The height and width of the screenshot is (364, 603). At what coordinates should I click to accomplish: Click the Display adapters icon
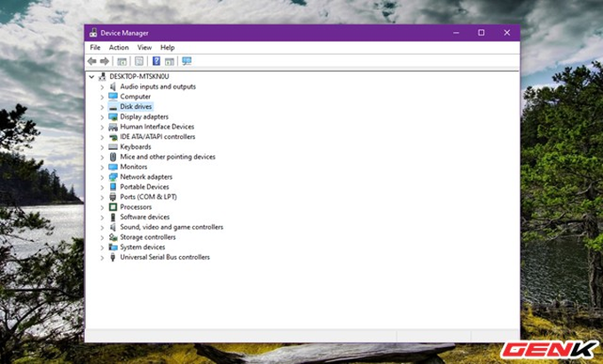pyautogui.click(x=113, y=117)
